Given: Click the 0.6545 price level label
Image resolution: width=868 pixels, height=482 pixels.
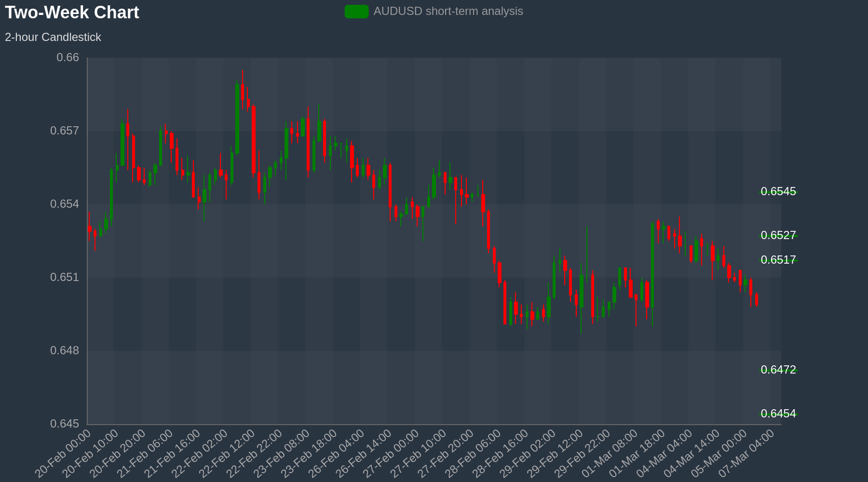Looking at the screenshot, I should tap(778, 191).
